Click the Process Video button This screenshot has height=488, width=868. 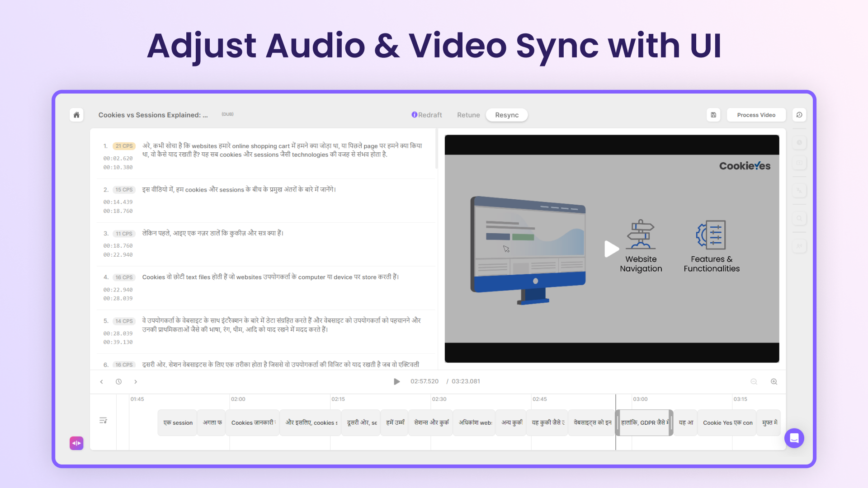[x=755, y=114]
